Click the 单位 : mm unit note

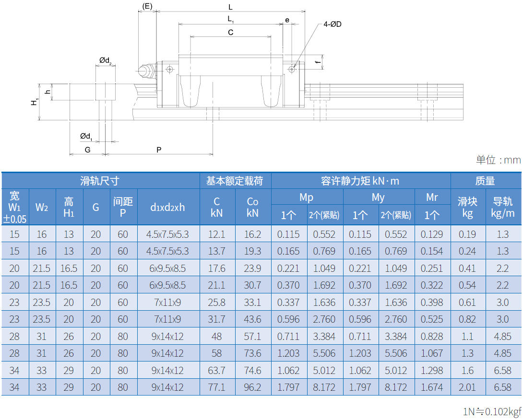pyautogui.click(x=498, y=160)
